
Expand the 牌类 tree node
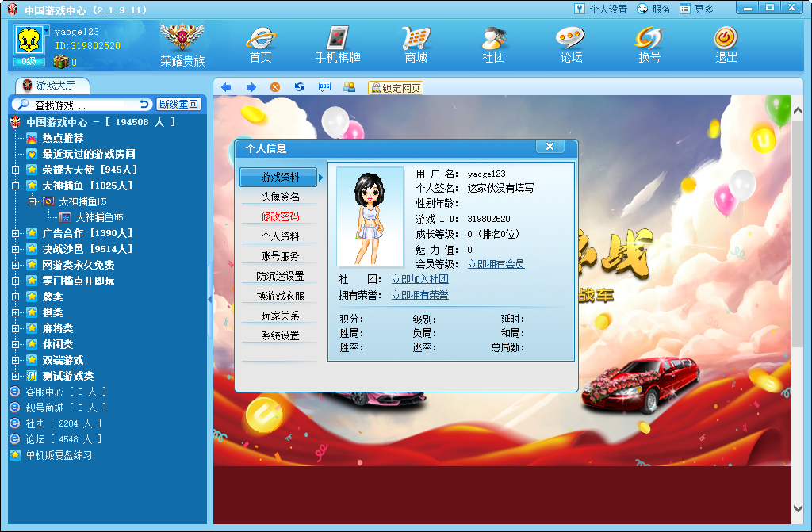coord(16,297)
